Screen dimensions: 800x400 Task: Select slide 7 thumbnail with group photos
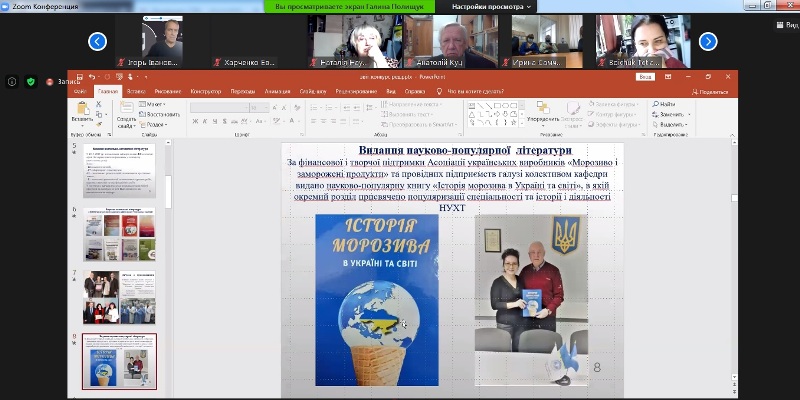pos(119,297)
